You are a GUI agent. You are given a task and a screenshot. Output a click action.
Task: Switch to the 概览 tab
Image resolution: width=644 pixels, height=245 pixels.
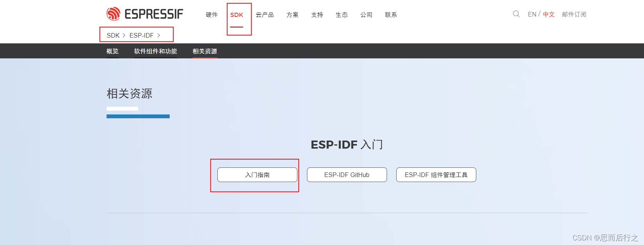click(112, 51)
